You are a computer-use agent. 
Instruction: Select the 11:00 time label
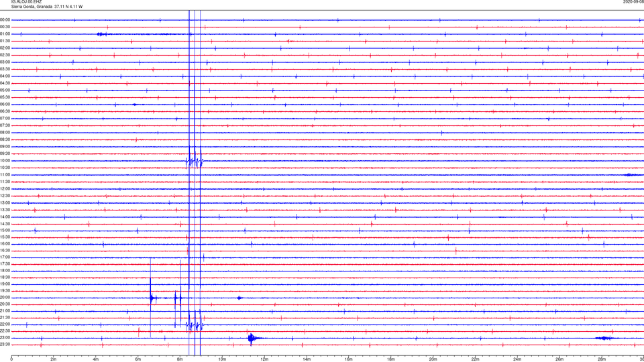click(5, 175)
